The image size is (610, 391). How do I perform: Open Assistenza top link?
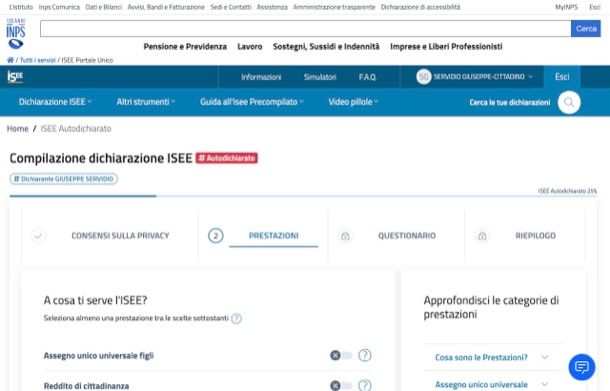[272, 7]
